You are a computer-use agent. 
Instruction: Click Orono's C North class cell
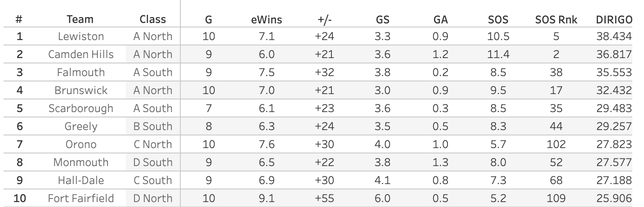153,144
